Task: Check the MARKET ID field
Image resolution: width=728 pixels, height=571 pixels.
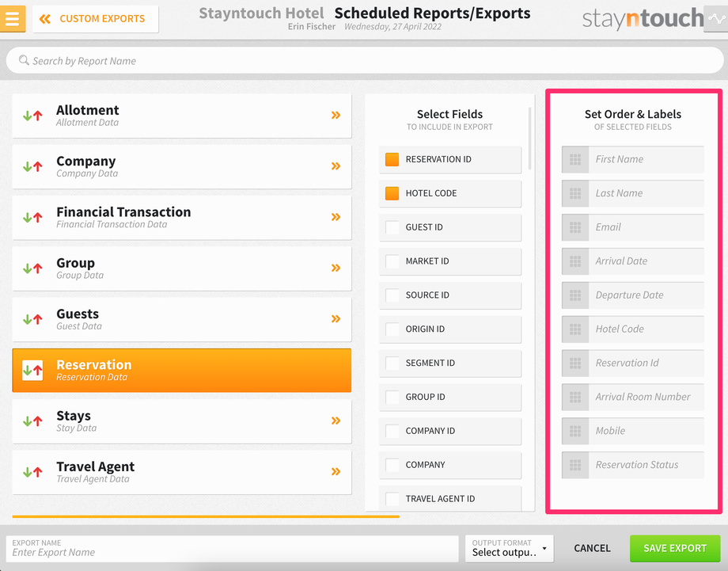Action: pos(392,261)
